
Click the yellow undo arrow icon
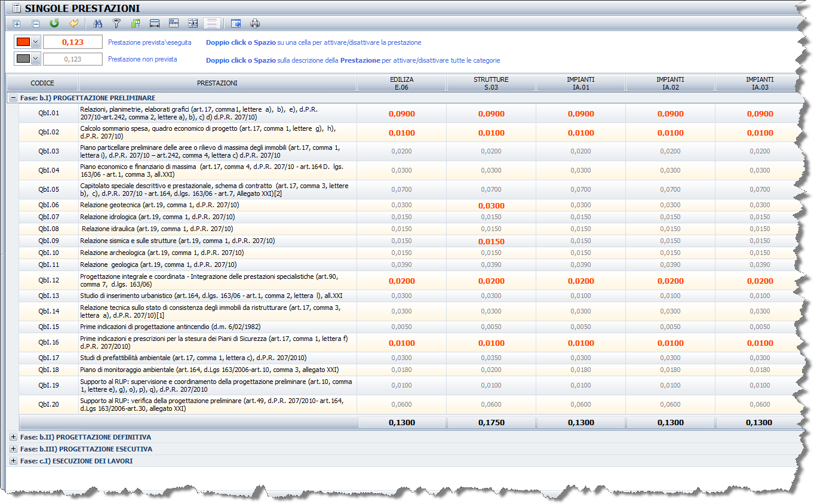pos(73,23)
